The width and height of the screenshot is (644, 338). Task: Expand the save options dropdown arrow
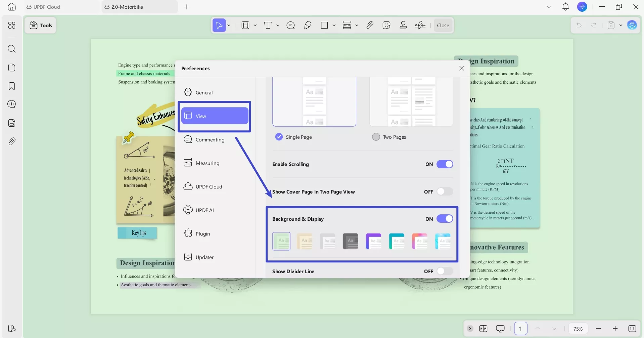(620, 25)
